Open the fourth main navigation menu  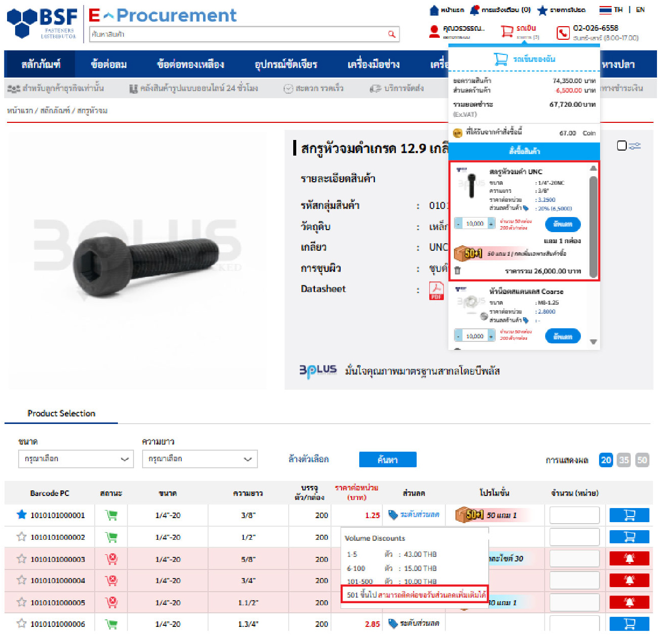tap(286, 64)
